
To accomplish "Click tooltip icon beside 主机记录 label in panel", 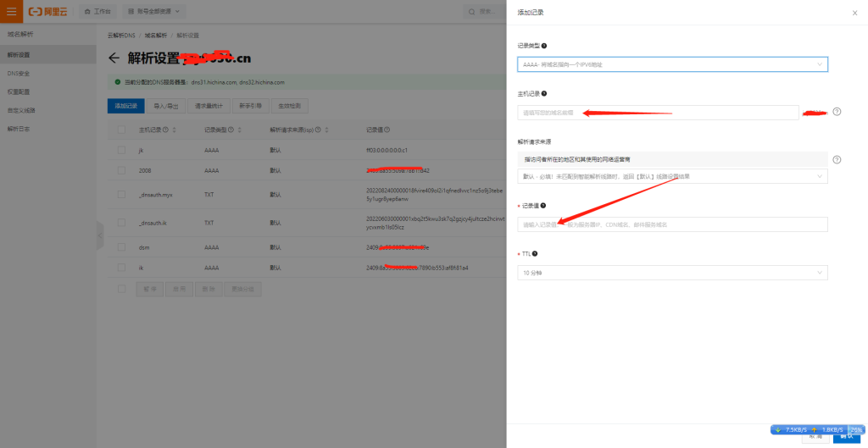I will coord(544,93).
